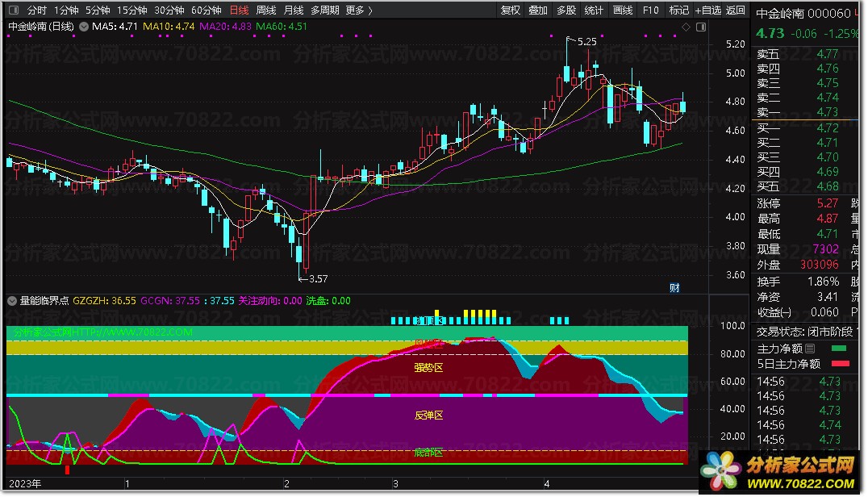Screen dimensions: 868x497
Task: Select the 月线 monthly chart tab
Action: pyautogui.click(x=294, y=10)
